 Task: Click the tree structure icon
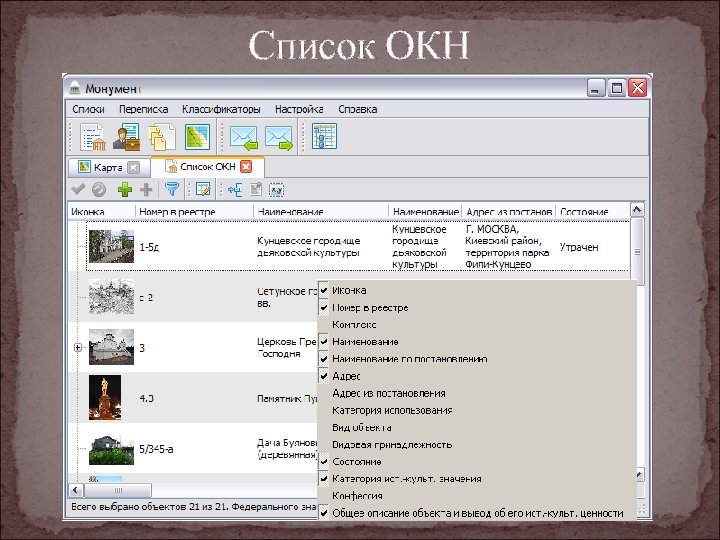(x=235, y=189)
